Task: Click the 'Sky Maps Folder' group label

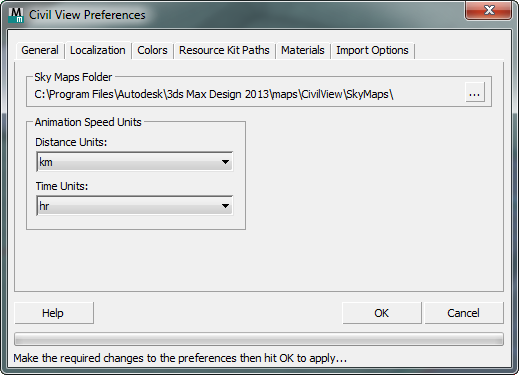Action: 73,77
